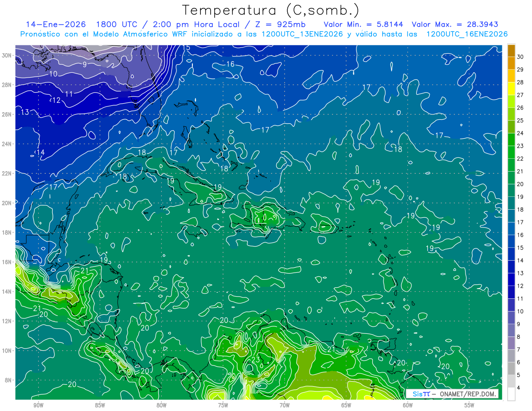Click the '28N' latitude label
532x411 pixels.
click(7, 85)
